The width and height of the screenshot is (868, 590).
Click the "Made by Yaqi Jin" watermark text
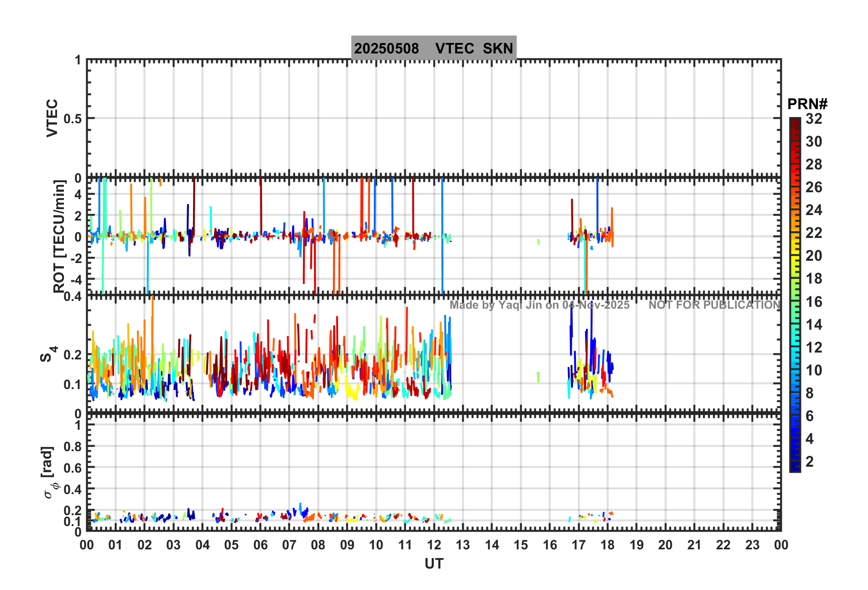[539, 305]
